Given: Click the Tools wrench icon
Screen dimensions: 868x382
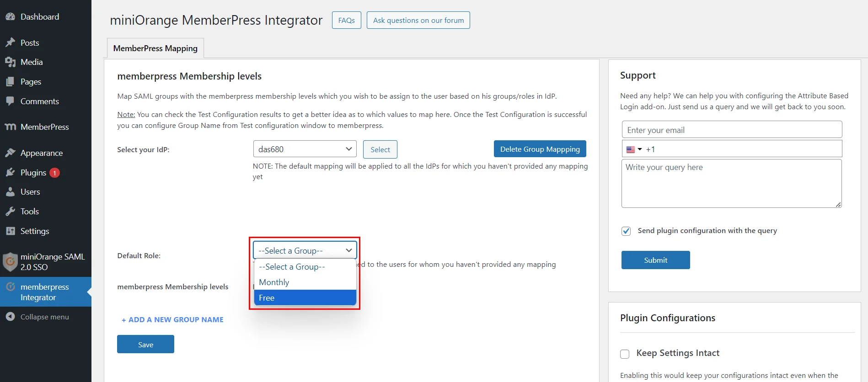Looking at the screenshot, I should point(10,212).
